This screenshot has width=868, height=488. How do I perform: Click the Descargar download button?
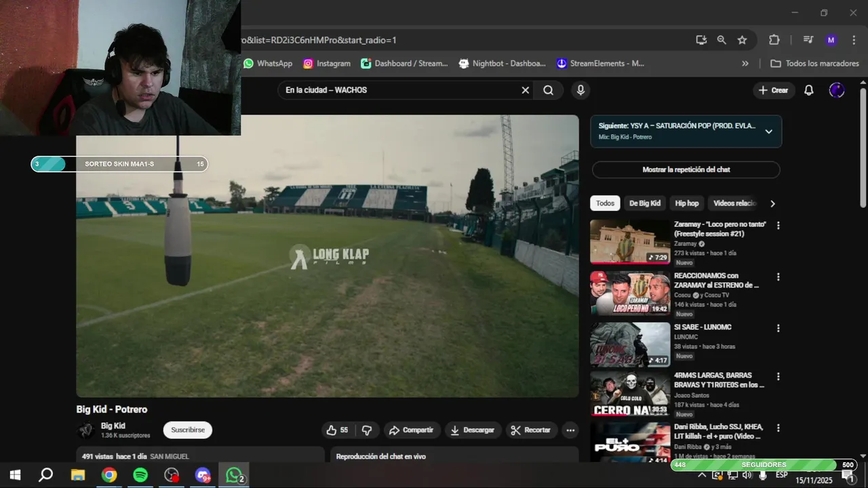tap(473, 430)
